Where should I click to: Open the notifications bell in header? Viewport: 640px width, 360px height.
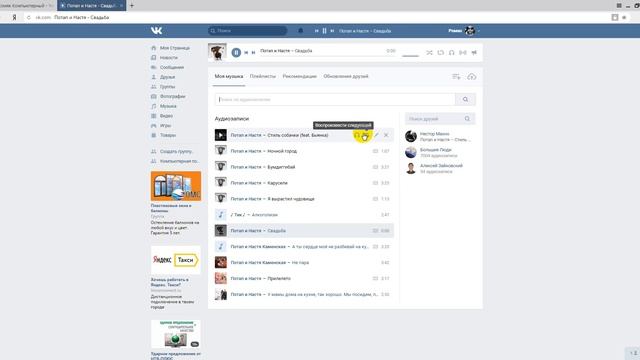point(300,31)
